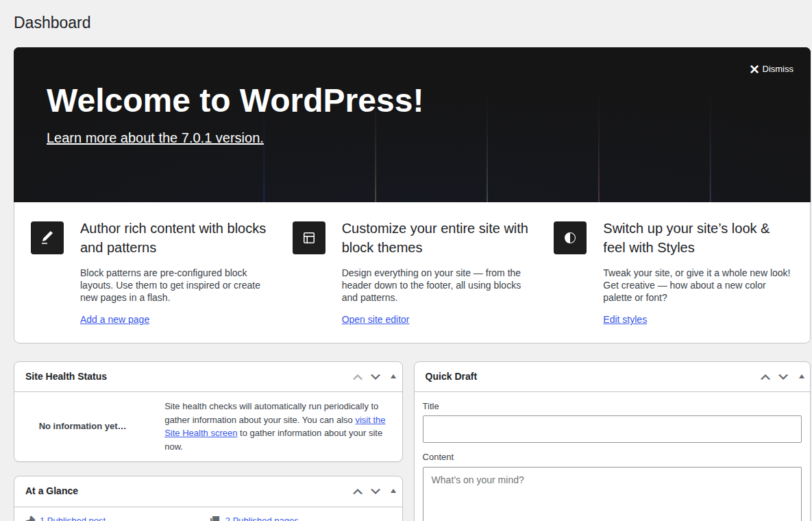Move the Site Health Status widget up
This screenshot has width=812, height=521.
357,376
